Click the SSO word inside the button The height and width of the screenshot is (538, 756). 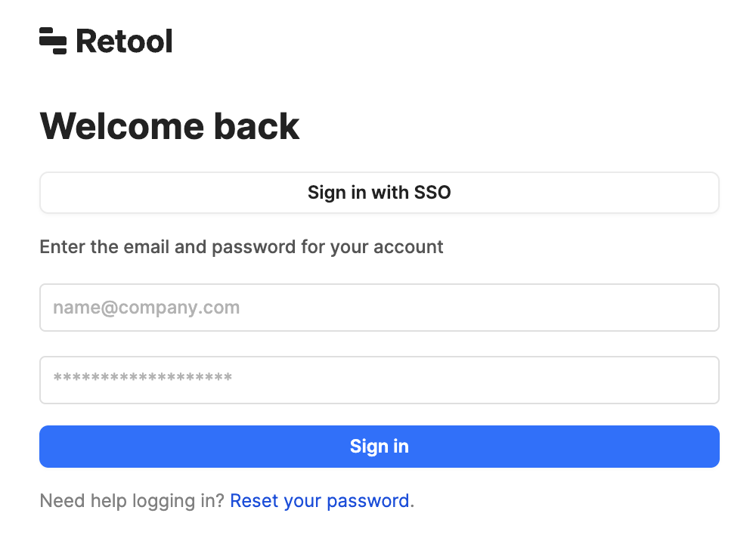pos(432,193)
